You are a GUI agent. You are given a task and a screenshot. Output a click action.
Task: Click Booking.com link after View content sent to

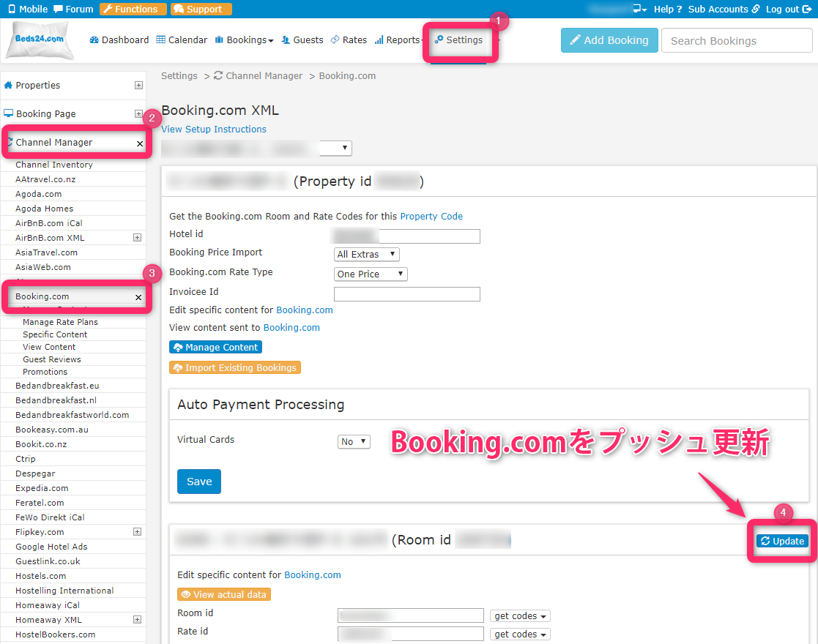[x=291, y=327]
